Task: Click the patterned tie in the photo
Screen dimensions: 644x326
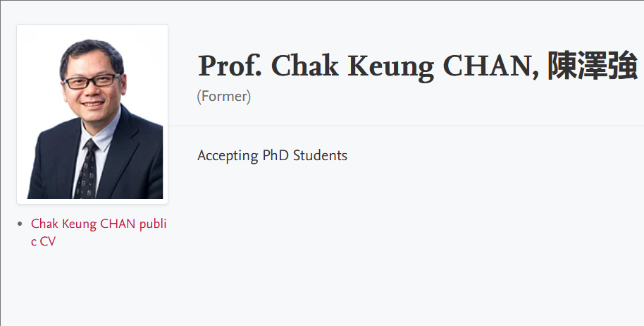Action: [x=87, y=169]
